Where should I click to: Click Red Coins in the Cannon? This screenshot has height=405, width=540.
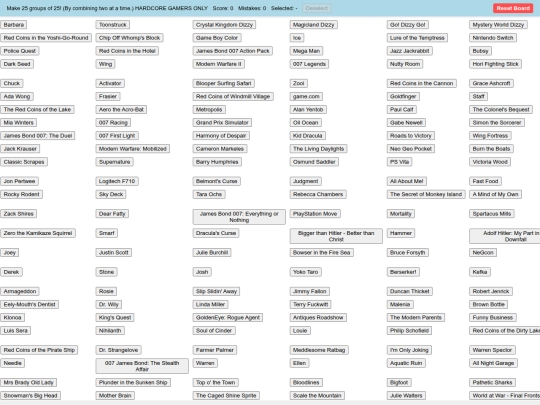pos(422,83)
